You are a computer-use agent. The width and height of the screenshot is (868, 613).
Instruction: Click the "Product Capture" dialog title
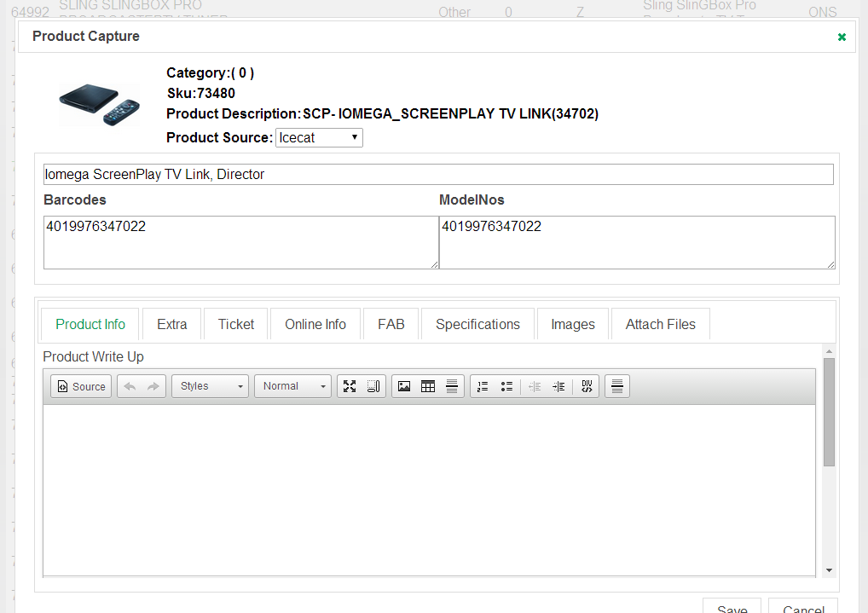coord(86,37)
